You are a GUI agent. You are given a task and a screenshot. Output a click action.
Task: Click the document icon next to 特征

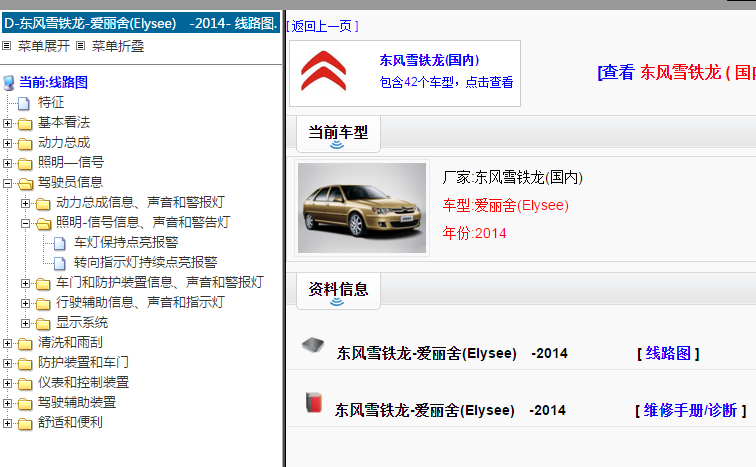click(24, 103)
